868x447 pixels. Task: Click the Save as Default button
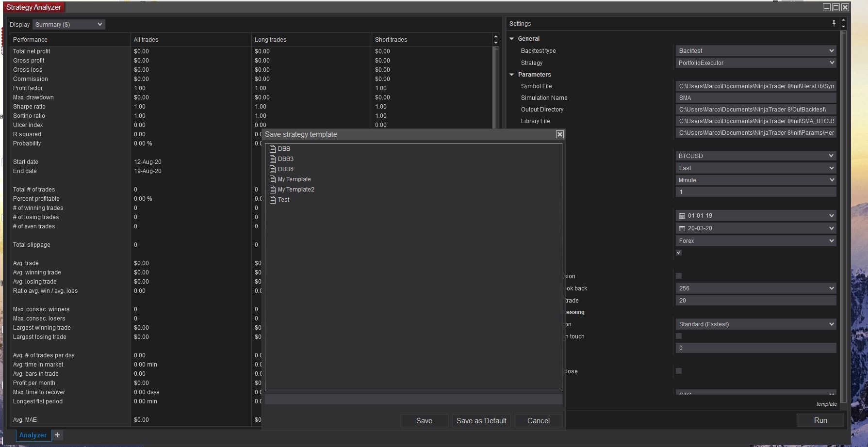coord(481,421)
